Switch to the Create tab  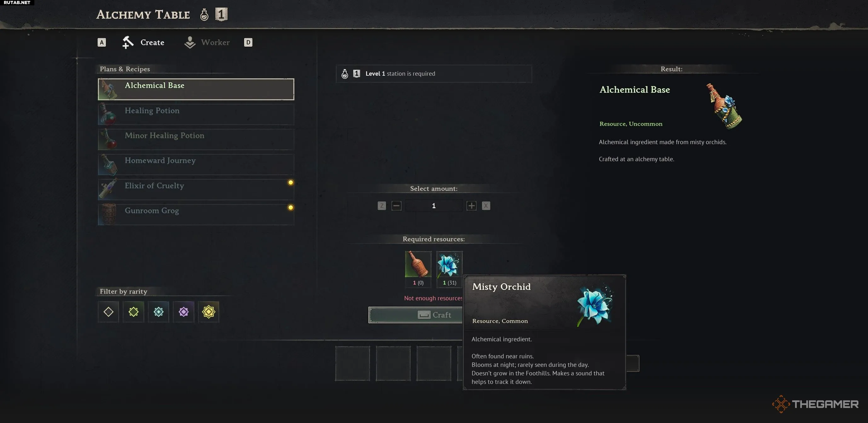pos(143,43)
